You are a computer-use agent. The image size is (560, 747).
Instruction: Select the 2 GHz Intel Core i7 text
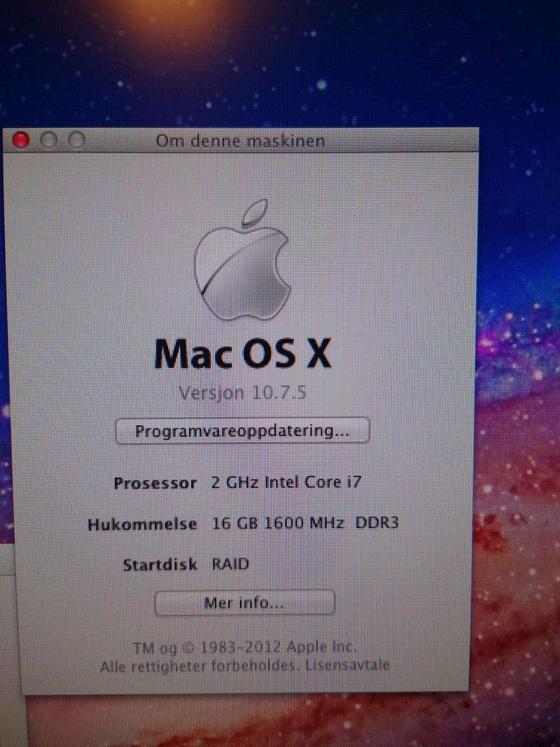[x=286, y=482]
